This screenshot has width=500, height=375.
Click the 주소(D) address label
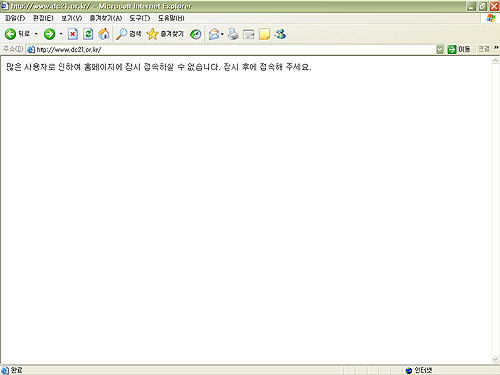pyautogui.click(x=13, y=49)
